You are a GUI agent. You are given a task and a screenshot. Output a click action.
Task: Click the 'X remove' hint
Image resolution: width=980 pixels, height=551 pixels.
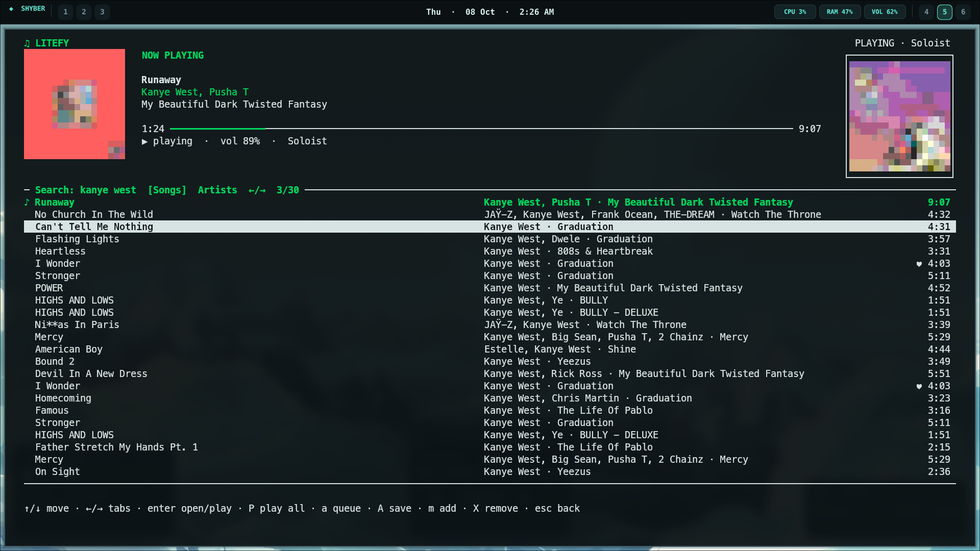[495, 509]
